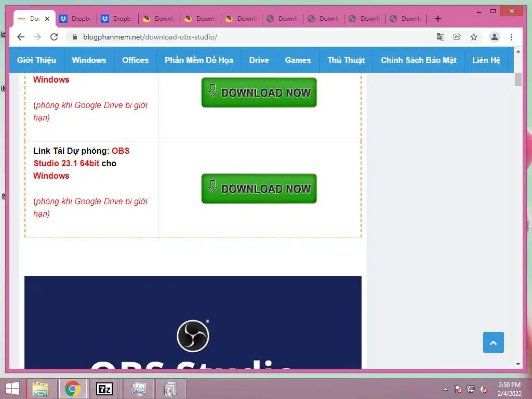
Task: Click the OBS Studio banner image
Action: [193, 322]
